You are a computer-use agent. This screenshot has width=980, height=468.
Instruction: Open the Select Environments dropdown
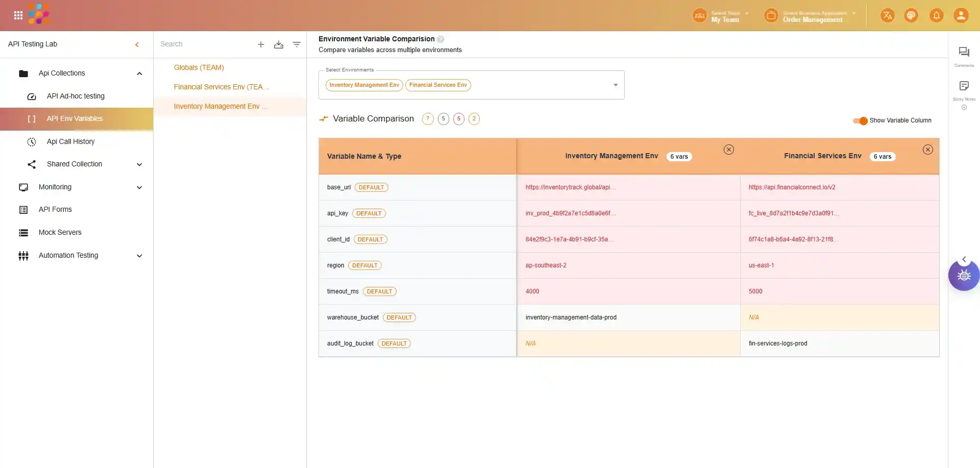615,85
